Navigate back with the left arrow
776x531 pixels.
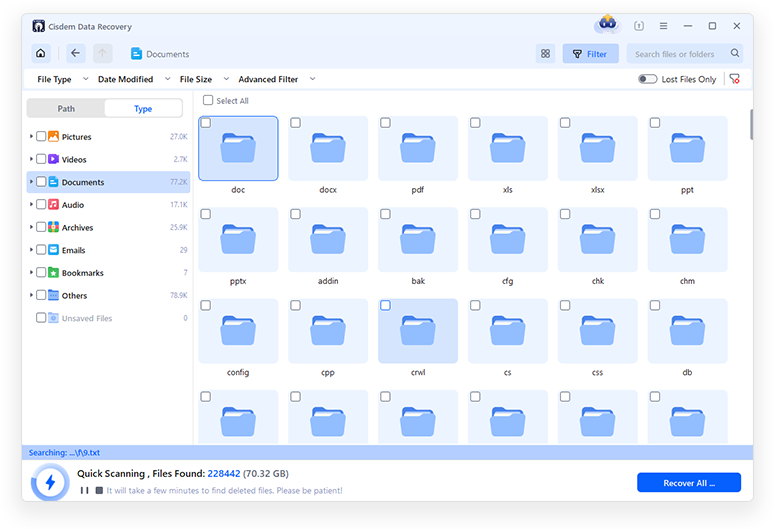pos(75,53)
